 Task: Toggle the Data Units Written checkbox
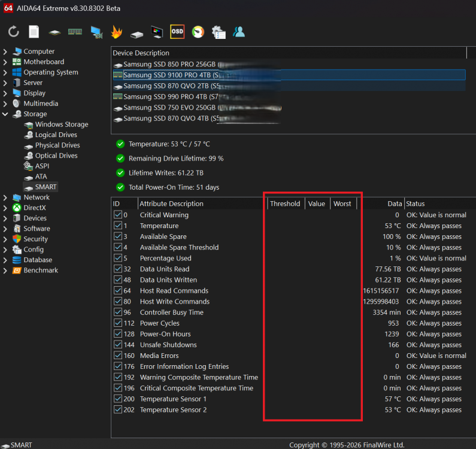tap(118, 280)
